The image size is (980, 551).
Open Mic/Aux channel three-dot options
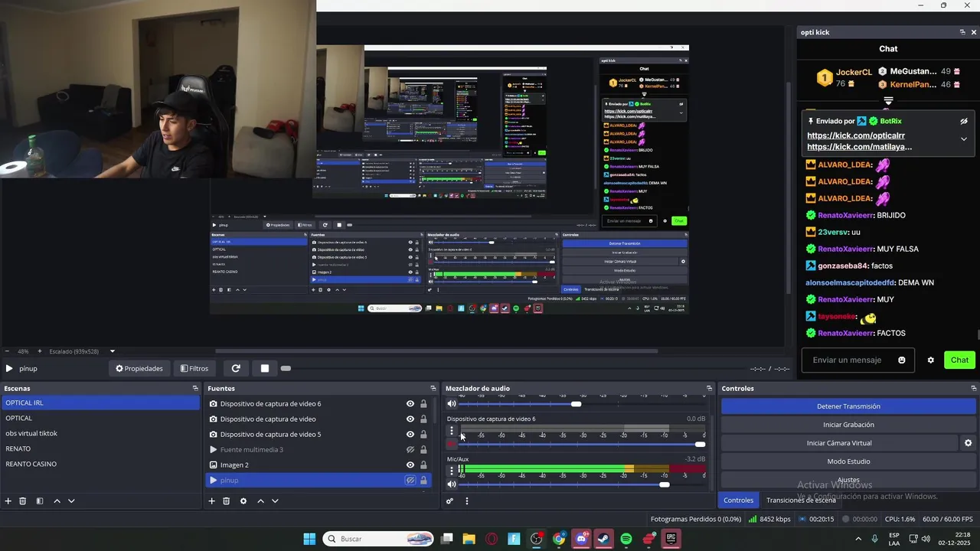[x=452, y=470]
